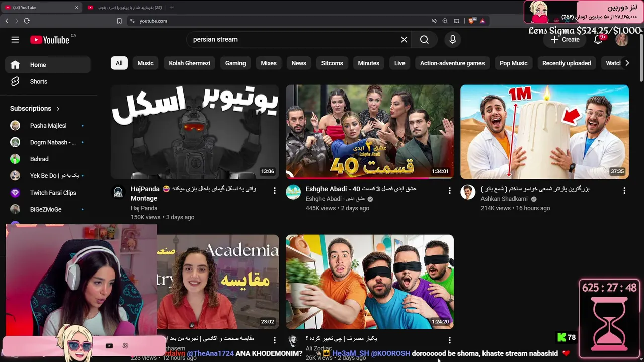The image size is (644, 362).
Task: Open the Haj Panda channel name link
Action: [144, 208]
